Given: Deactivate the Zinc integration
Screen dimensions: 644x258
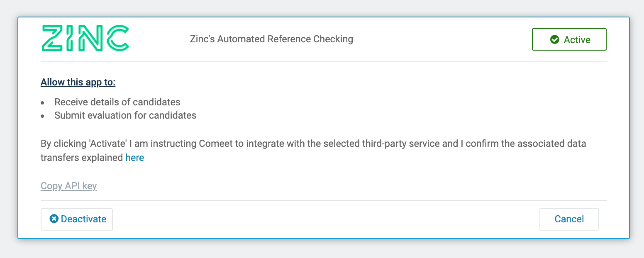Looking at the screenshot, I should pyautogui.click(x=77, y=219).
